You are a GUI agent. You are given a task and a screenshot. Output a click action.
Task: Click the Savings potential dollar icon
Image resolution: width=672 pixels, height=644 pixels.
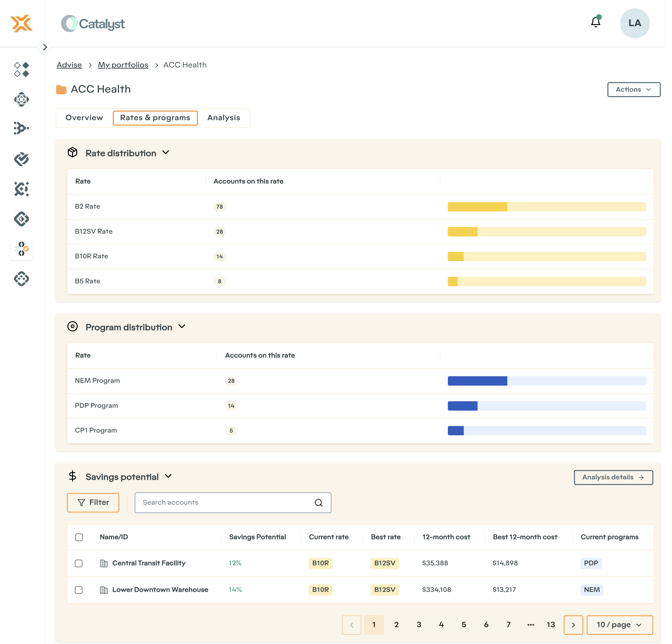point(72,476)
